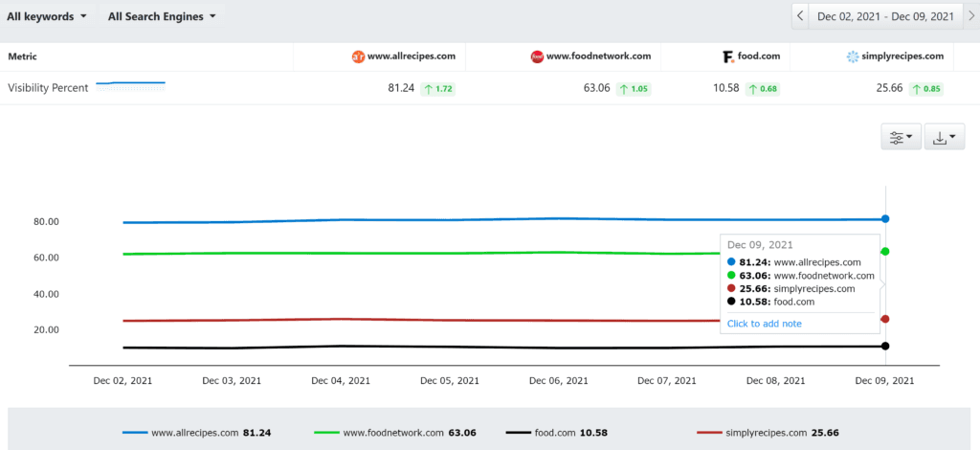Click the Dec 09, 2021 axis label

point(885,380)
